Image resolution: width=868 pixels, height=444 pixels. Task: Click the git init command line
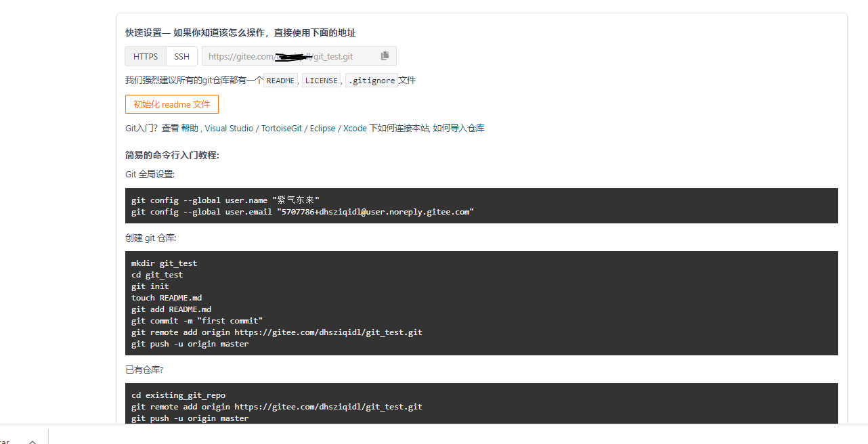150,286
